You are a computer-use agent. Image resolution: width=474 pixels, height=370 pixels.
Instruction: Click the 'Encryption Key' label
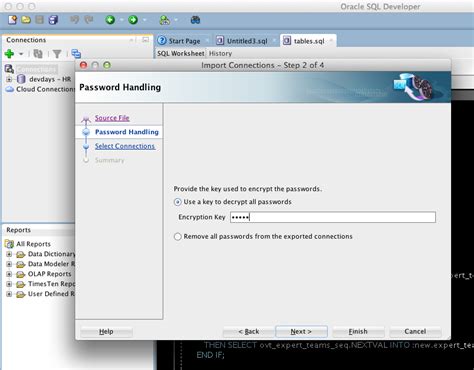pos(202,217)
